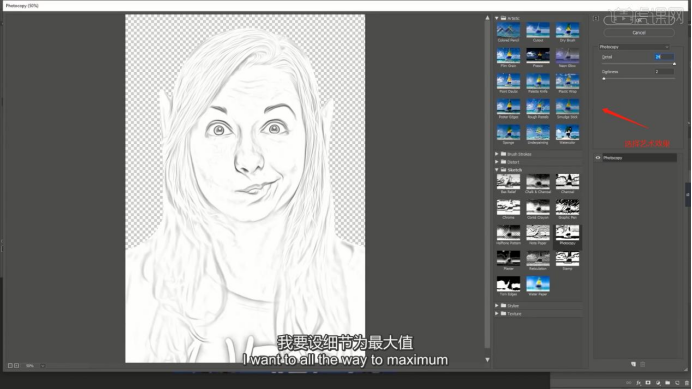Click the Cancel button
This screenshot has height=389, width=692.
[639, 33]
